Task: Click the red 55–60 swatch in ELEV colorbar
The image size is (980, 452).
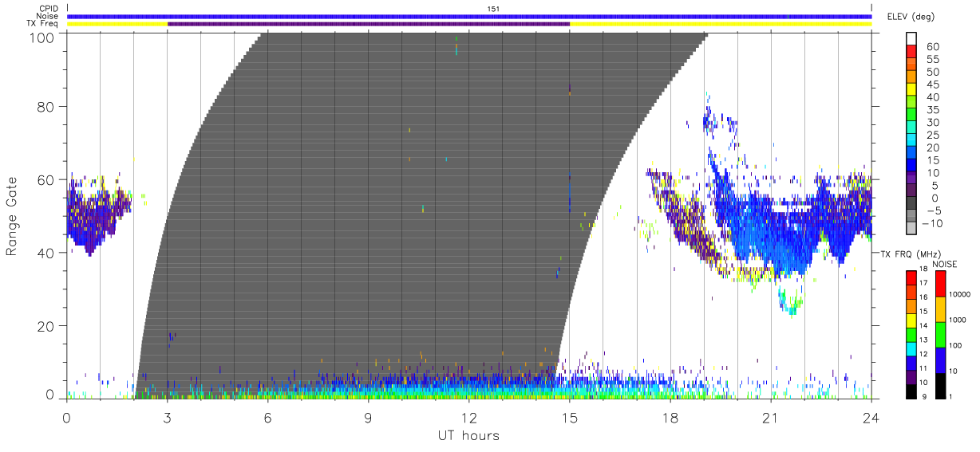Action: [x=911, y=51]
